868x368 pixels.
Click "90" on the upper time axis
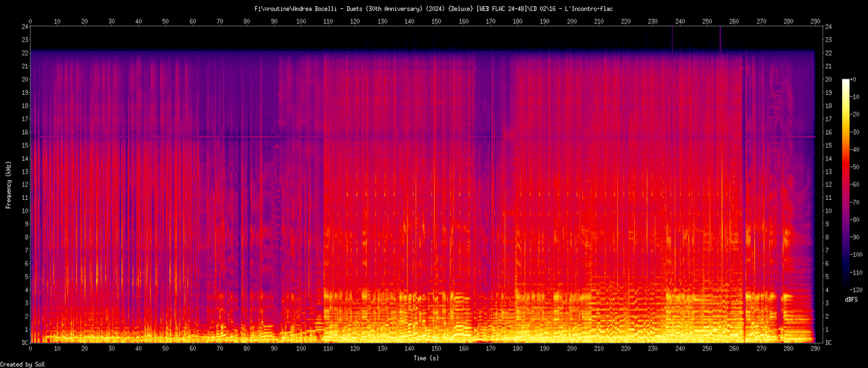click(x=274, y=21)
